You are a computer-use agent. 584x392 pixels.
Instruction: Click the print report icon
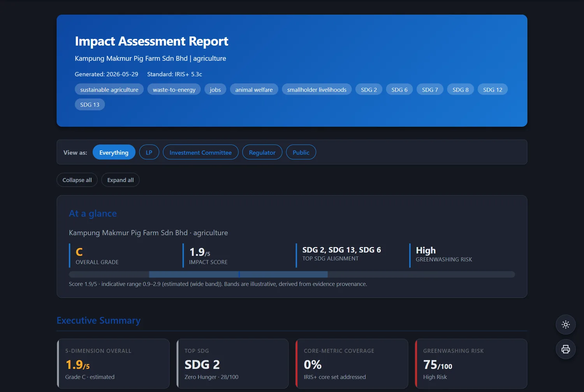coord(566,349)
